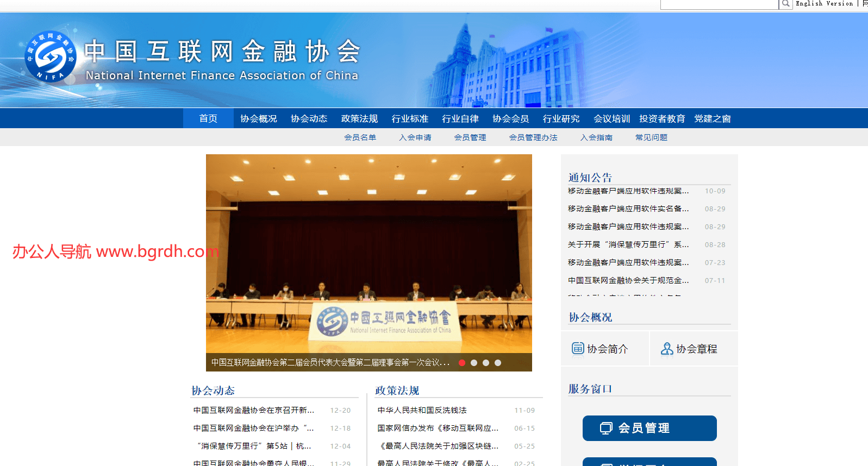
Task: Open the 投资者教育 menu
Action: 662,118
